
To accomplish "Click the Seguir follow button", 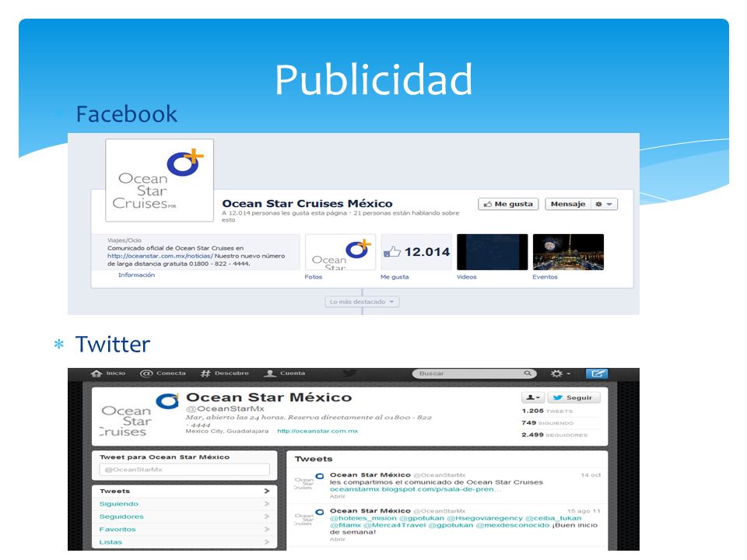I will tap(573, 397).
